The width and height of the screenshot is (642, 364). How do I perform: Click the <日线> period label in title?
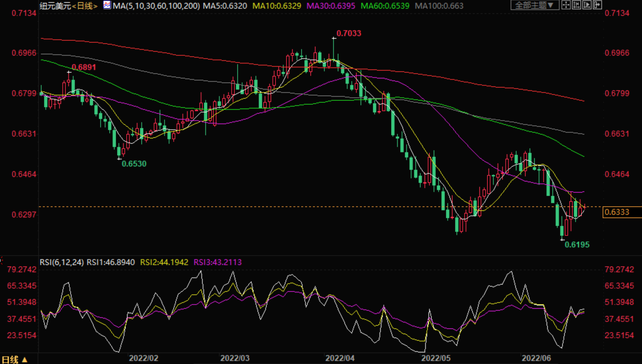coord(85,6)
